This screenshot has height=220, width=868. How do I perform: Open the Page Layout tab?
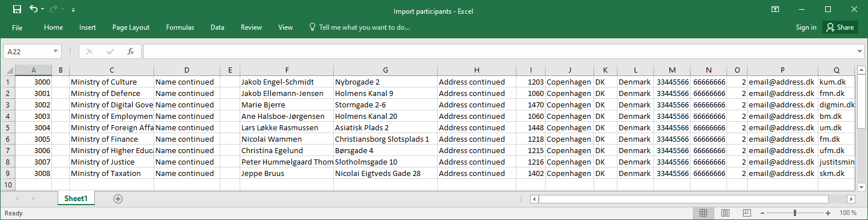coord(131,27)
